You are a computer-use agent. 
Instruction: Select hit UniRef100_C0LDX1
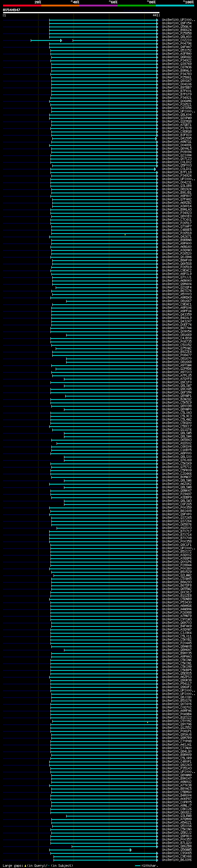pos(177,169)
